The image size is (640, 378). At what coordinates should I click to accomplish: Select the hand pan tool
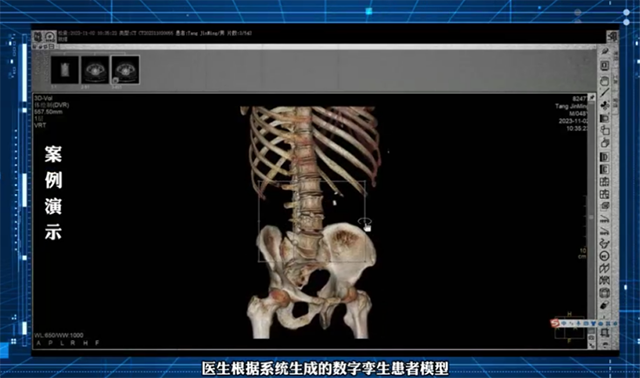[x=604, y=81]
